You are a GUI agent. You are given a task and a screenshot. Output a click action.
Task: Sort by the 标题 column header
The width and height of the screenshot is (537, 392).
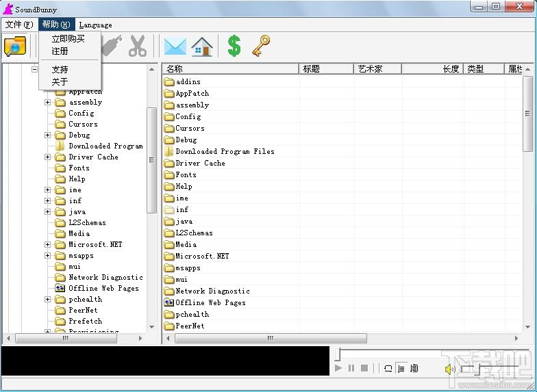pyautogui.click(x=326, y=68)
